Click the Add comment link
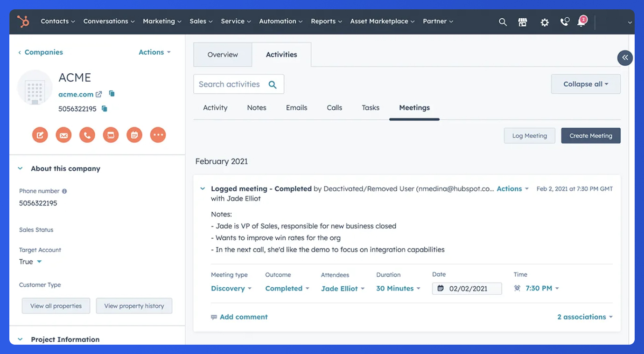This screenshot has width=644, height=354. pos(244,317)
